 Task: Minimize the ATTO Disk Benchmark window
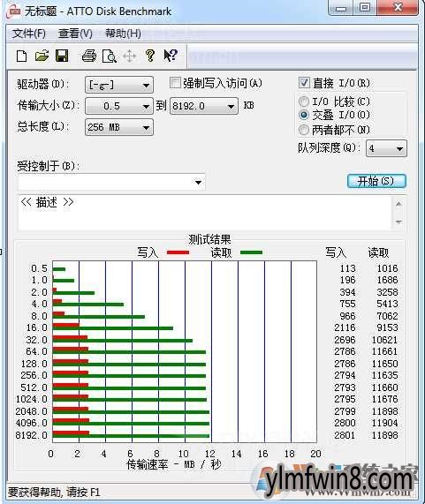341,8
